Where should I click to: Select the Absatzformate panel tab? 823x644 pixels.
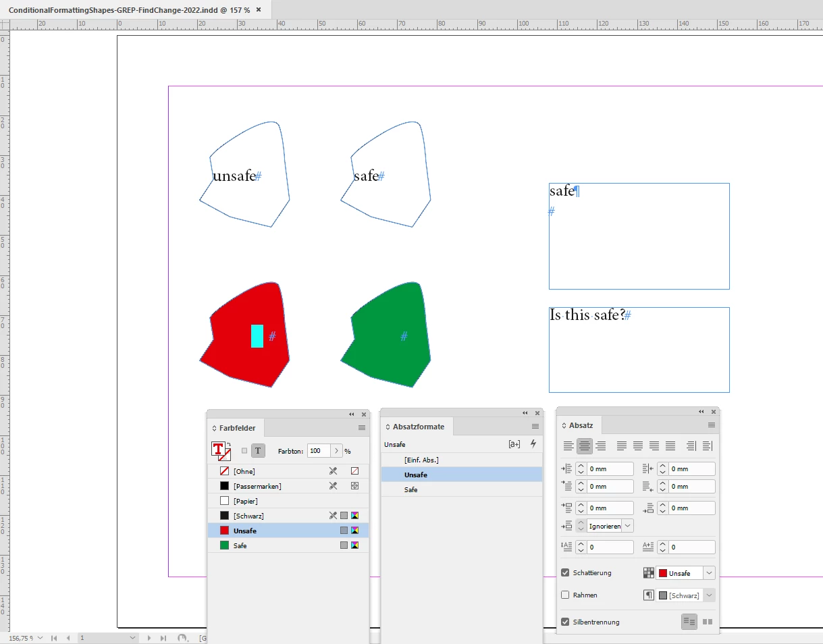[418, 427]
